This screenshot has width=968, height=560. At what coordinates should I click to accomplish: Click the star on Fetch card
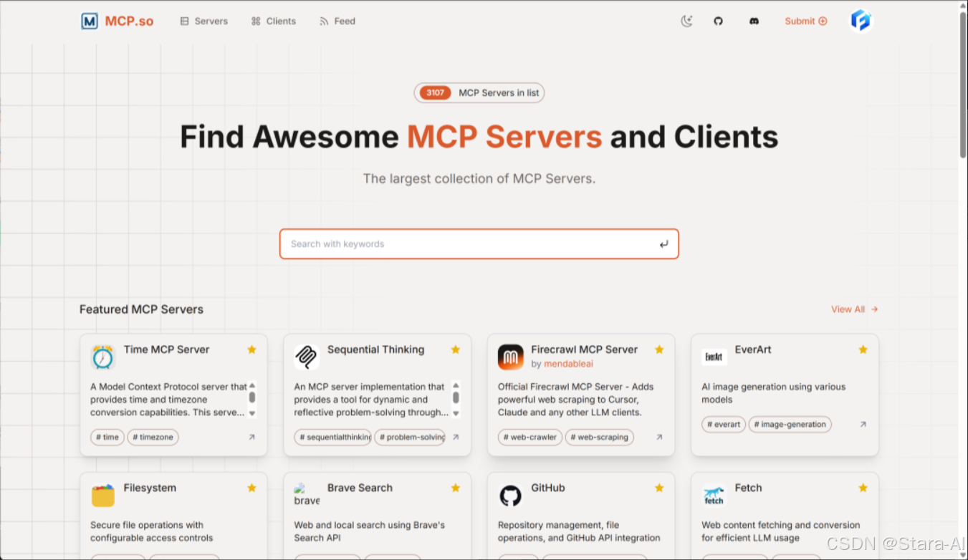863,488
